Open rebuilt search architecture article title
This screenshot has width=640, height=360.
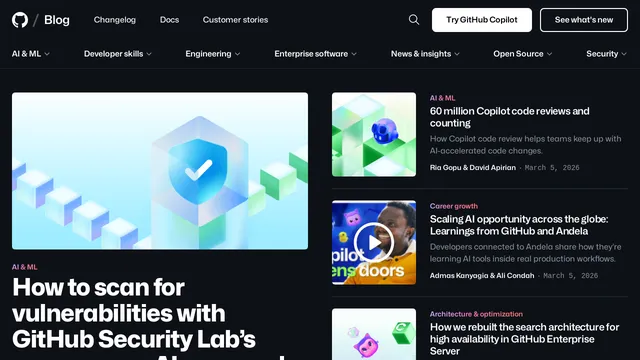coord(524,339)
